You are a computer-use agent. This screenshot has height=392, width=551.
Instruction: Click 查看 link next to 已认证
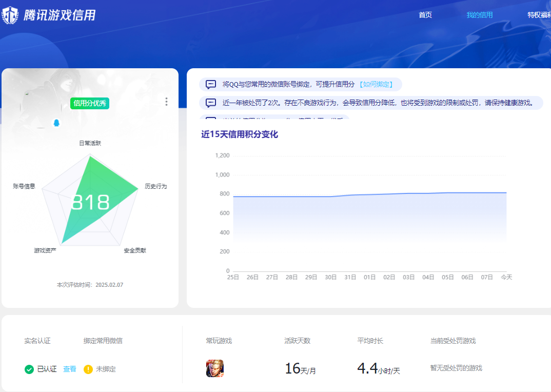pyautogui.click(x=70, y=369)
